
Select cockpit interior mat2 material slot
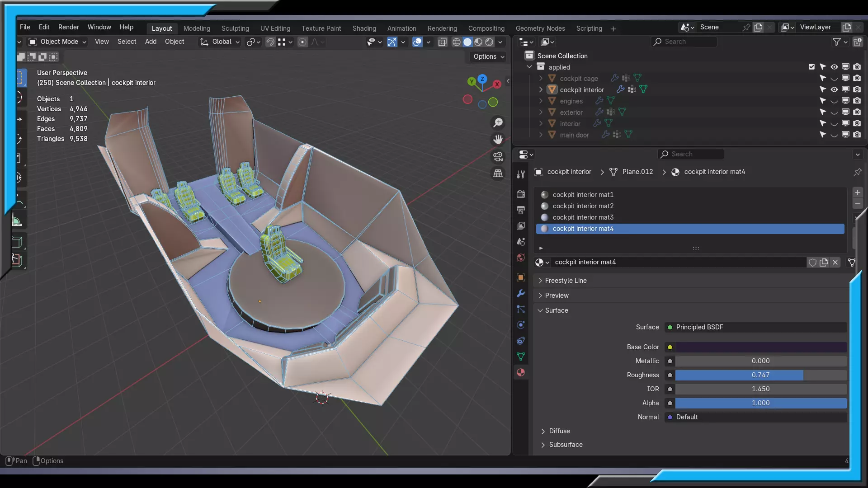tap(583, 206)
